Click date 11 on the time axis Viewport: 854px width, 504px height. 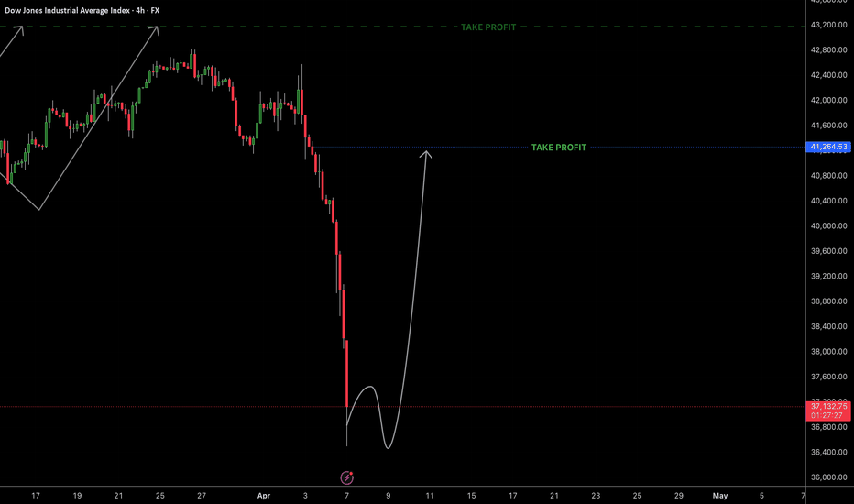(x=430, y=496)
